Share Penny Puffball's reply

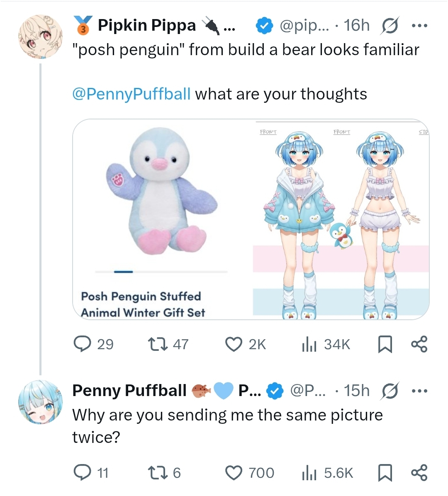[x=419, y=473]
